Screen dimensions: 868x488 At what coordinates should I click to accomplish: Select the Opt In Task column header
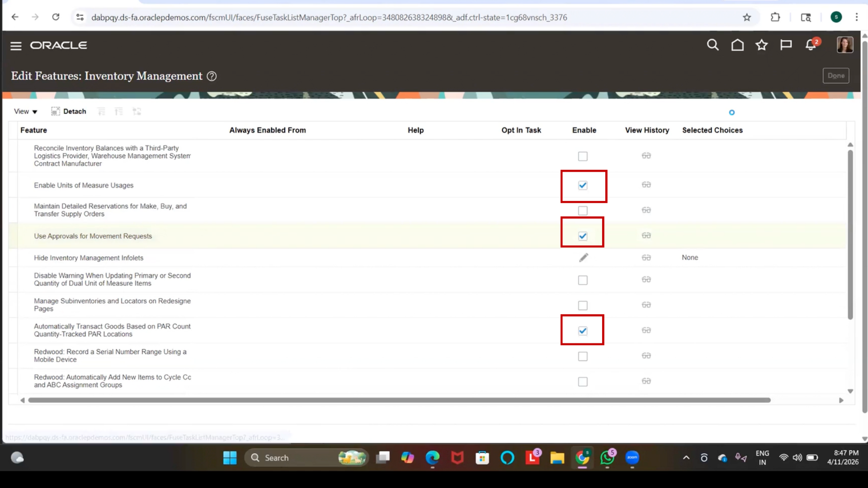[521, 130]
